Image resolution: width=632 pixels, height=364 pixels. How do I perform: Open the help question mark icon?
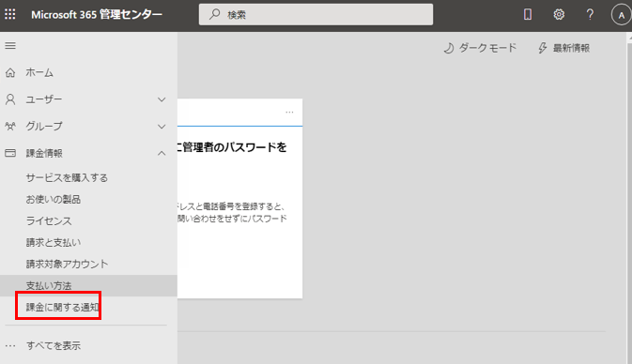pyautogui.click(x=590, y=14)
